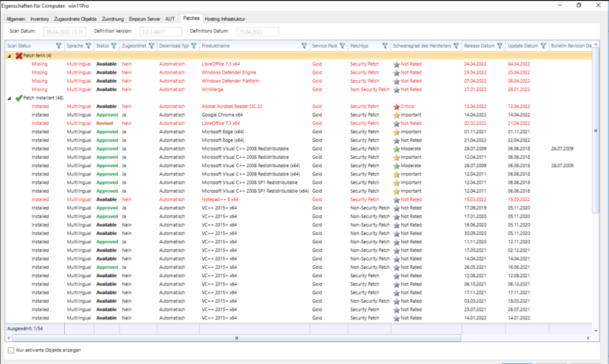Image resolution: width=609 pixels, height=364 pixels.
Task: Open filter for Schweregrad des Herstellers column
Action: click(456, 46)
